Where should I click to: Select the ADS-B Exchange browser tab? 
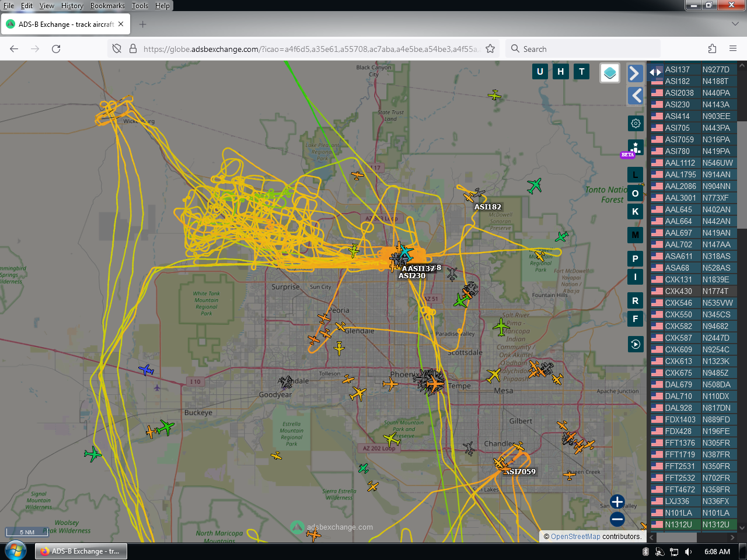coord(66,24)
